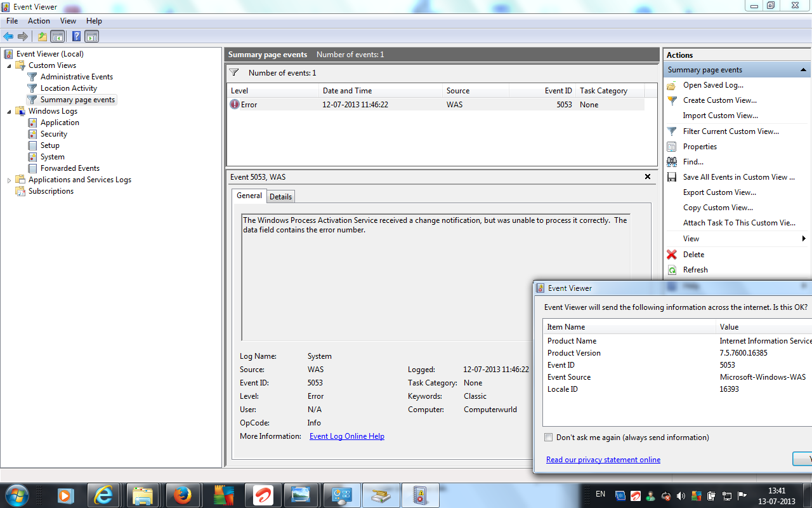812x508 pixels.
Task: Toggle the Show/Hide Action Pane toolbar button
Action: tap(91, 36)
